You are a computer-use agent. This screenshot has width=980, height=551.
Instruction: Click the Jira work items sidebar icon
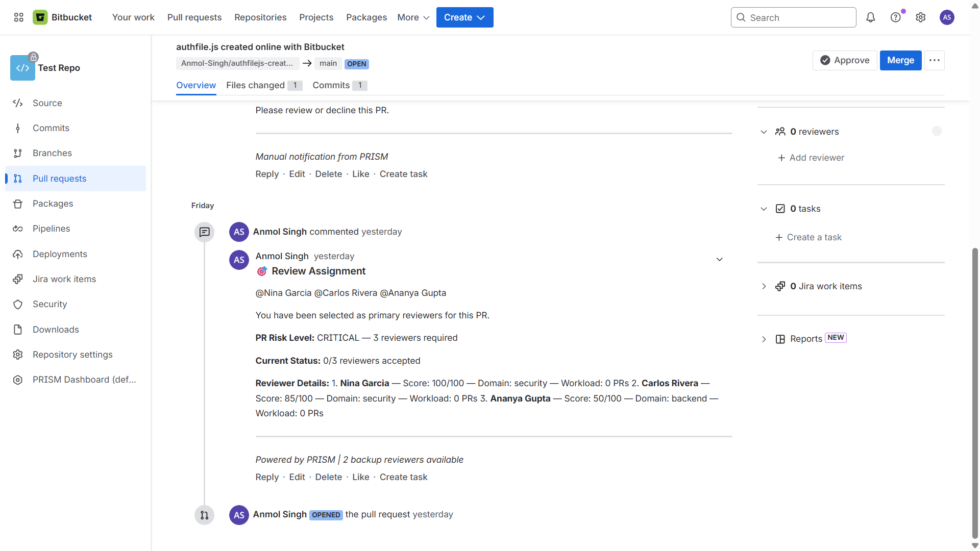(x=18, y=279)
